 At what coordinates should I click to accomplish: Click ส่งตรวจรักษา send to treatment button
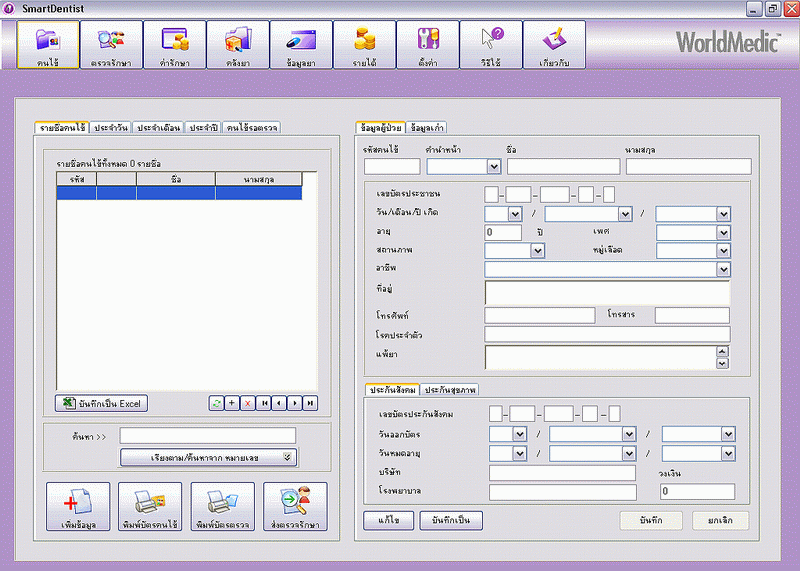[x=295, y=506]
